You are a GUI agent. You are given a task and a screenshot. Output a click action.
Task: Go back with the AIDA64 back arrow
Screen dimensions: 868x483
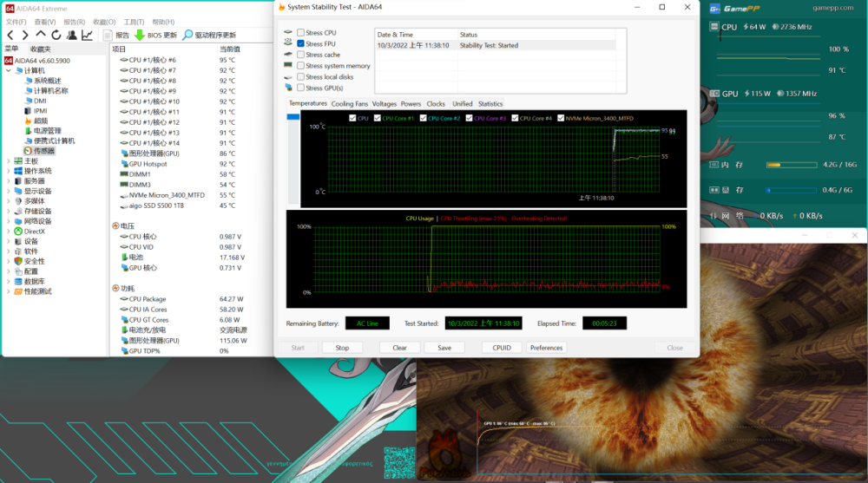pyautogui.click(x=10, y=35)
